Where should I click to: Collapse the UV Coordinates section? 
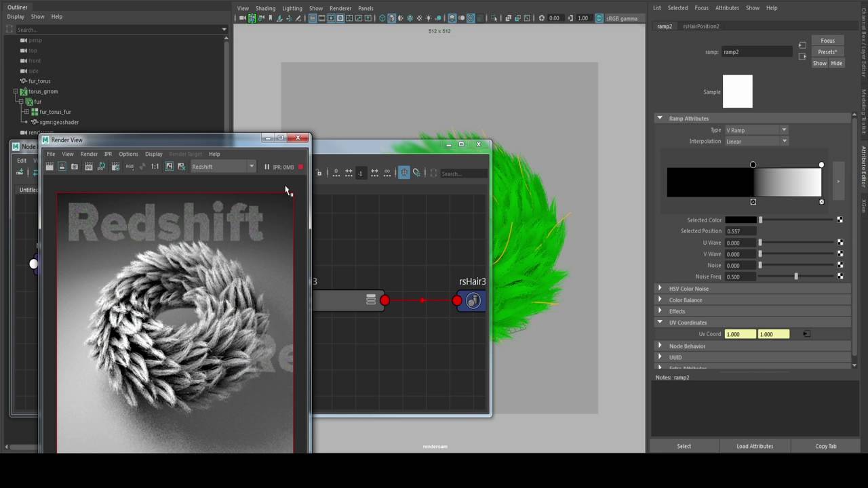click(x=659, y=323)
